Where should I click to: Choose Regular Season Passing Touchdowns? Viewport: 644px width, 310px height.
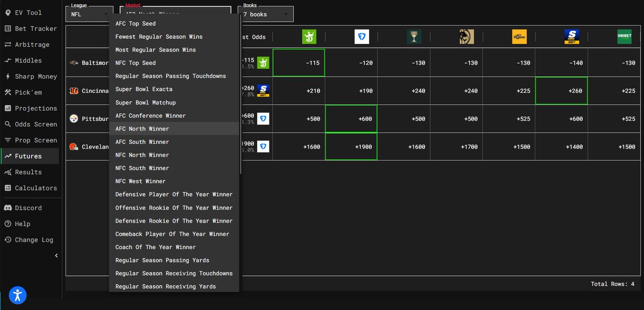click(x=174, y=76)
